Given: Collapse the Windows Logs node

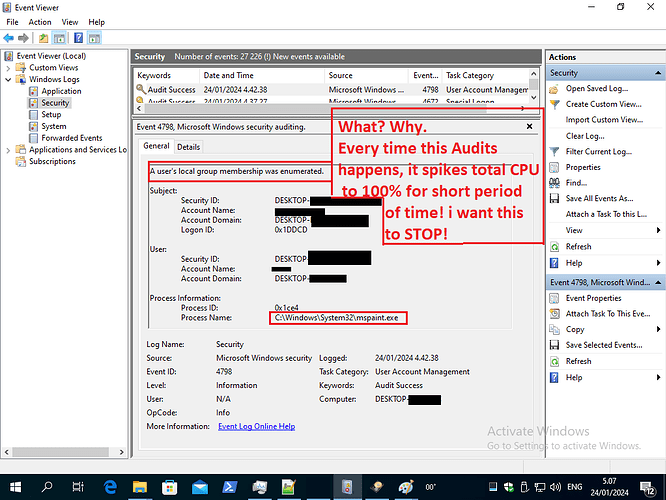Looking at the screenshot, I should 8,79.
